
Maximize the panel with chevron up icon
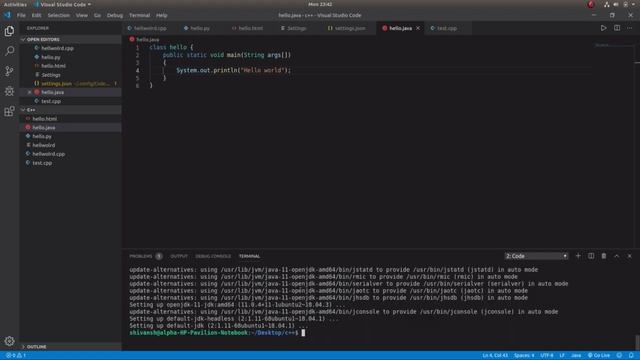[617, 256]
